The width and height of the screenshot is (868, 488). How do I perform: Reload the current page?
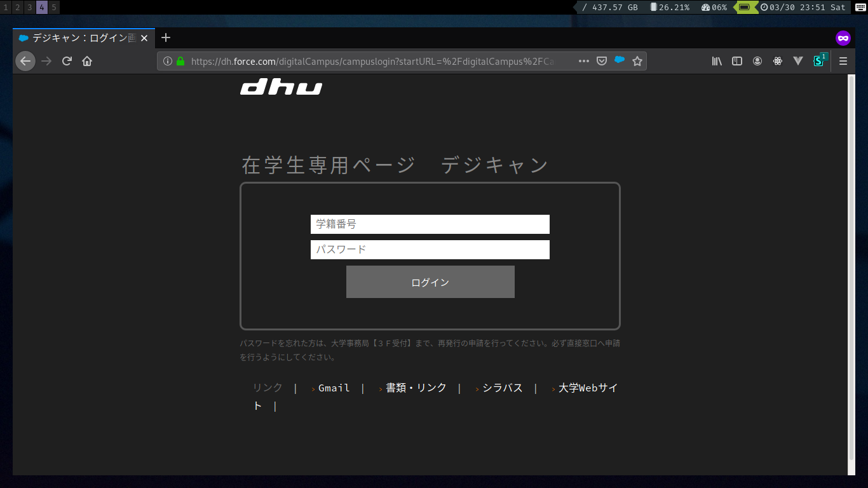(x=66, y=61)
